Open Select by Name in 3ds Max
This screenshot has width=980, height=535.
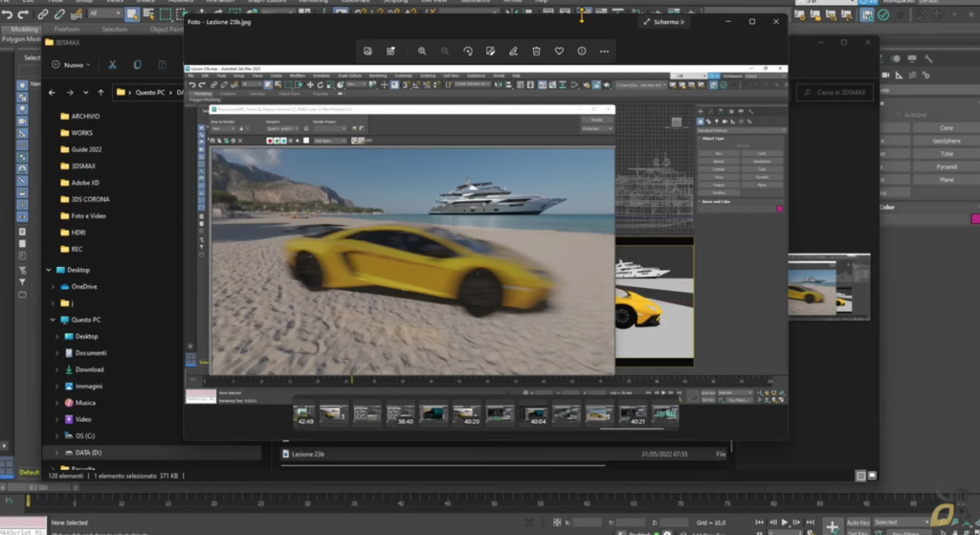(x=148, y=13)
